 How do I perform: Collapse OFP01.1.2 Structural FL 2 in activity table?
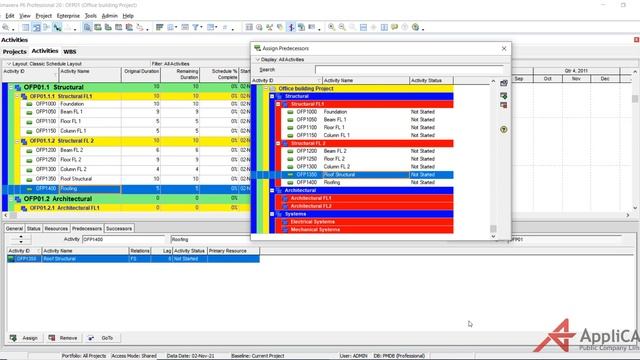(x=18, y=141)
